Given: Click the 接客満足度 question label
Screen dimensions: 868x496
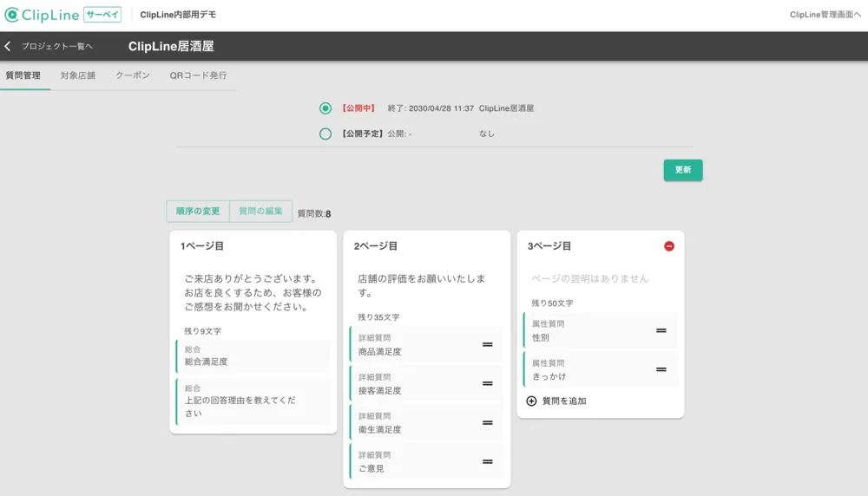Looking at the screenshot, I should click(x=380, y=390).
